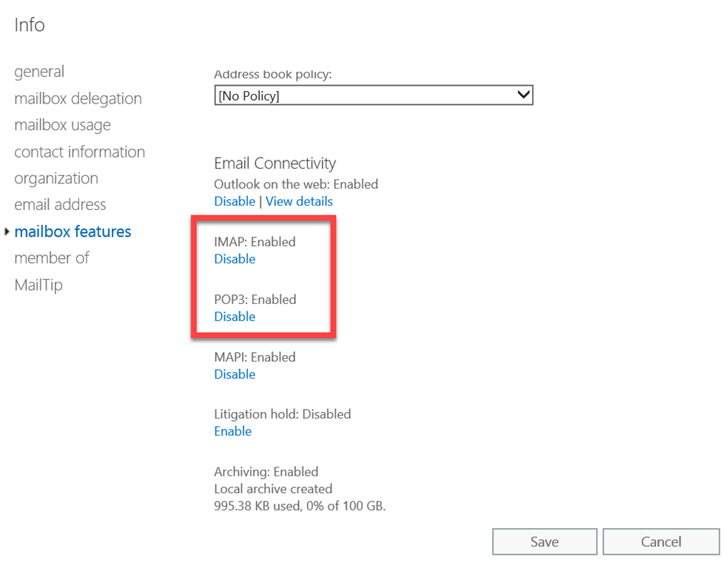Expand Address book policy dropdown chevron

[523, 95]
